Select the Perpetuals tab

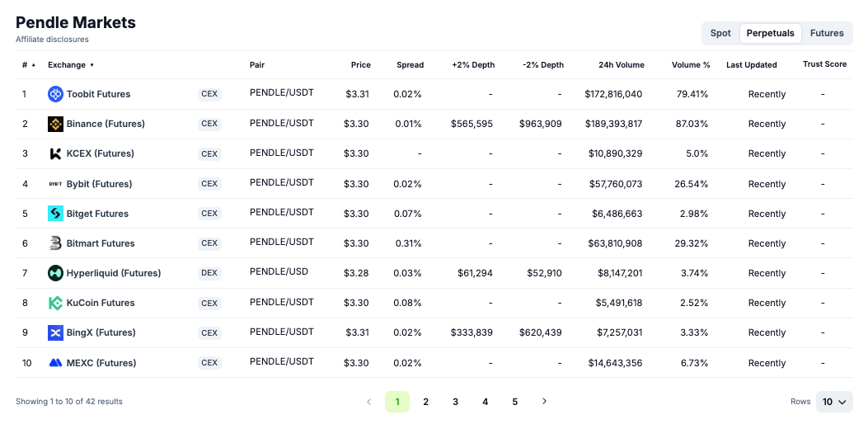pyautogui.click(x=770, y=33)
